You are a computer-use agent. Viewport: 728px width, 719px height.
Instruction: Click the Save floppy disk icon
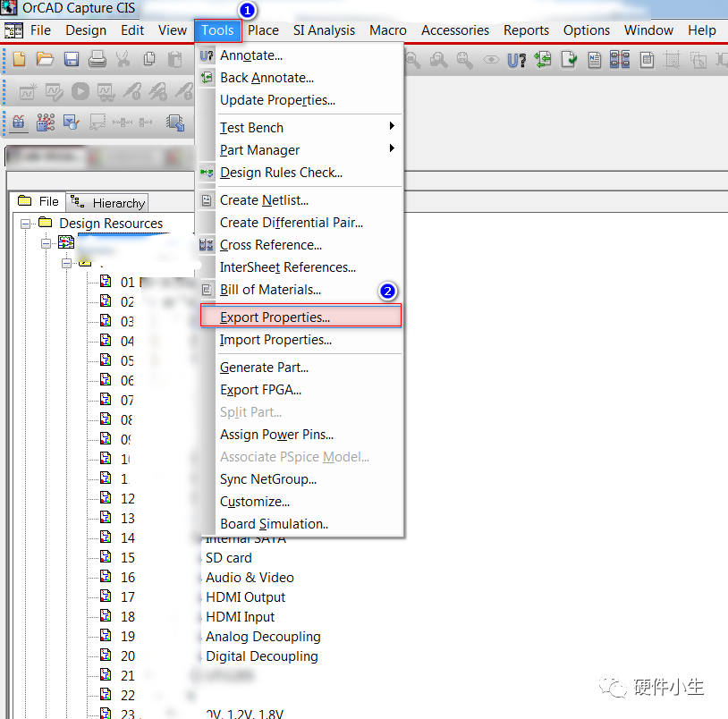(72, 59)
